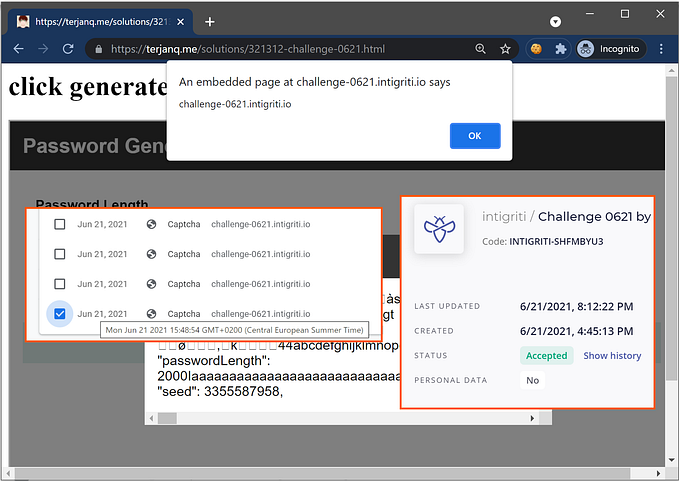
Task: Close the terjanq.me tab
Action: [181, 22]
